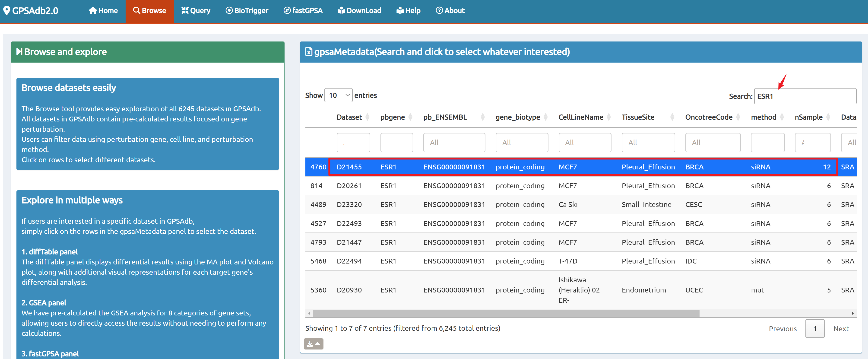Select dataset row D22493
The image size is (868, 359).
pyautogui.click(x=581, y=223)
